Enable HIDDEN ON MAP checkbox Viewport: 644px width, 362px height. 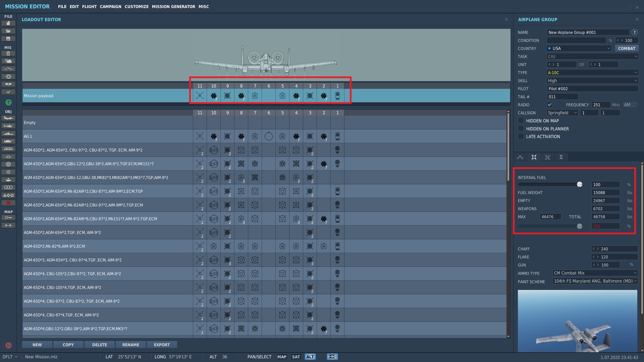pyautogui.click(x=521, y=121)
